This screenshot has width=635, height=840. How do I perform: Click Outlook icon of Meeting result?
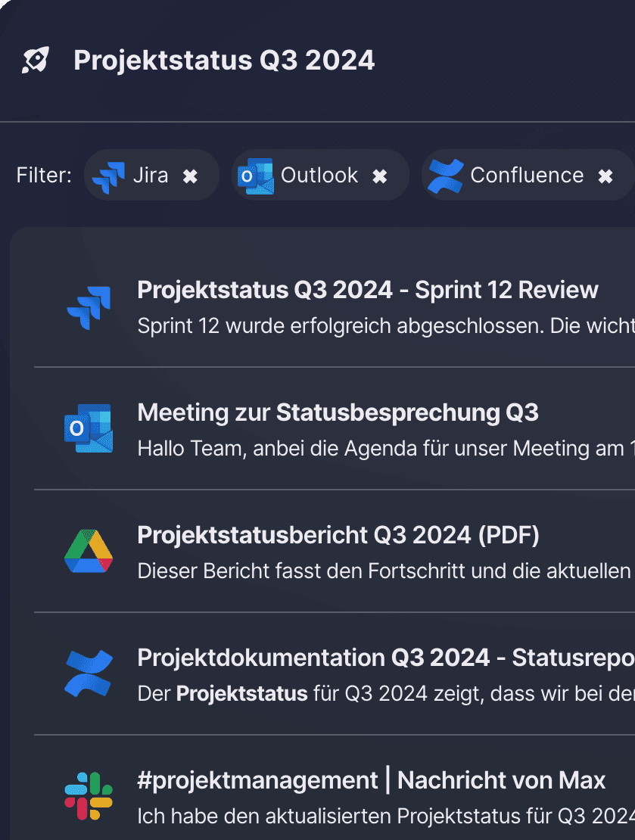tap(89, 429)
